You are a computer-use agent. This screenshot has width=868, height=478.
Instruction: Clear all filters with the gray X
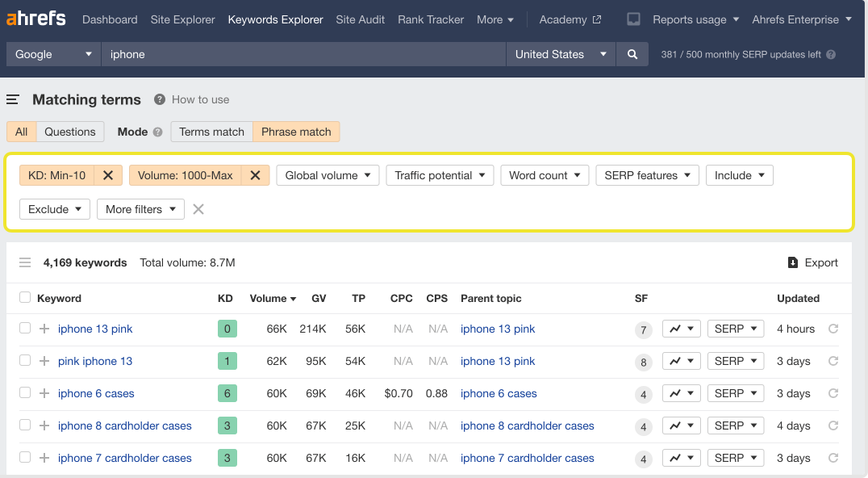(198, 209)
